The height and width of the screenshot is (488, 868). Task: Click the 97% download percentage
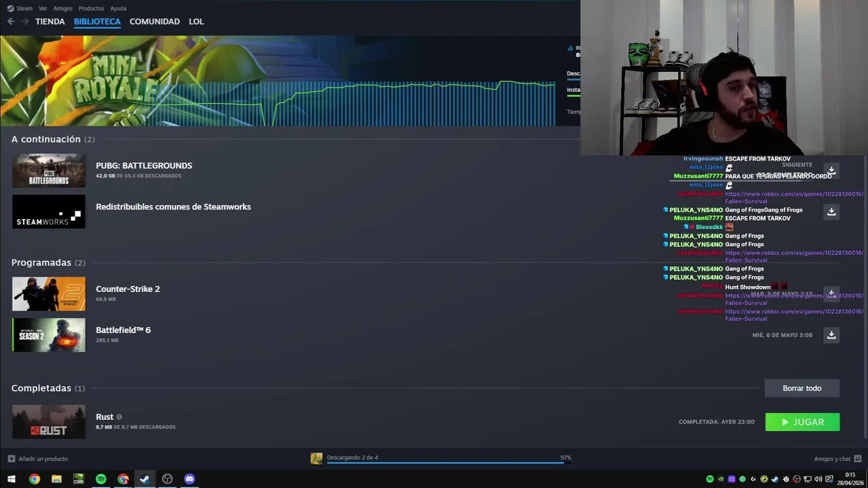click(566, 457)
